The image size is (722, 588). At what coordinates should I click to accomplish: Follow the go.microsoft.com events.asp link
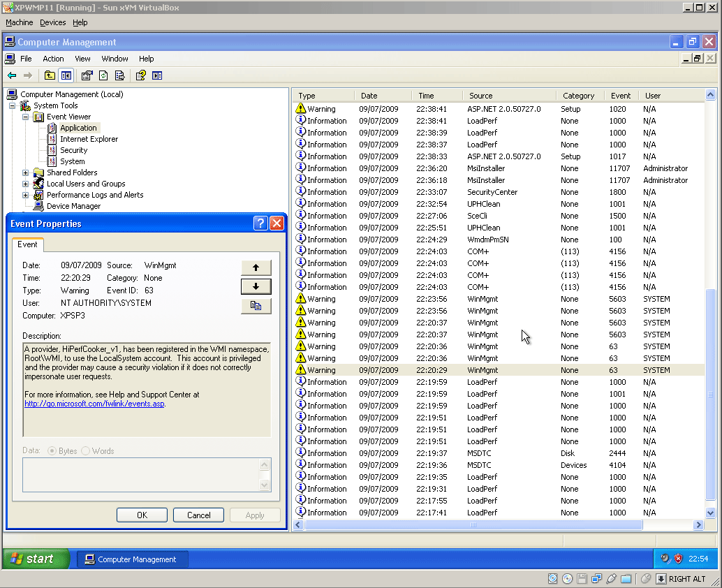pos(94,404)
